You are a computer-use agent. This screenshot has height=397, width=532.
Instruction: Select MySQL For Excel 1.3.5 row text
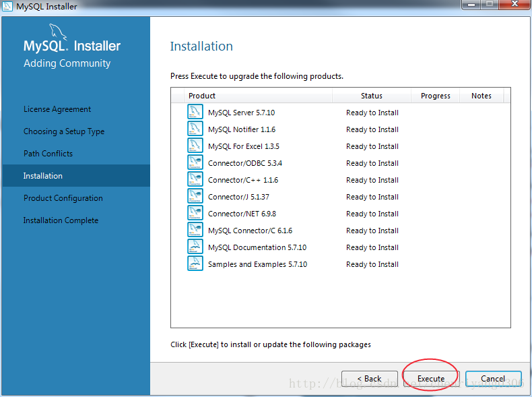click(244, 146)
